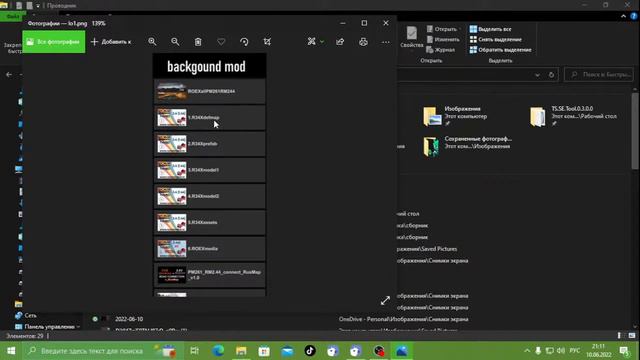
Task: Share the photo
Action: pos(340,42)
